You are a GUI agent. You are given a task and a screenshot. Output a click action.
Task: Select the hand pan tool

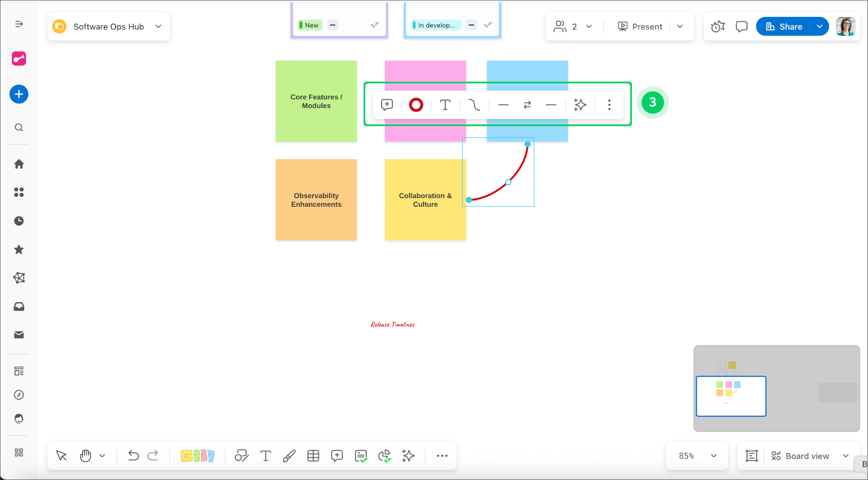pos(85,455)
